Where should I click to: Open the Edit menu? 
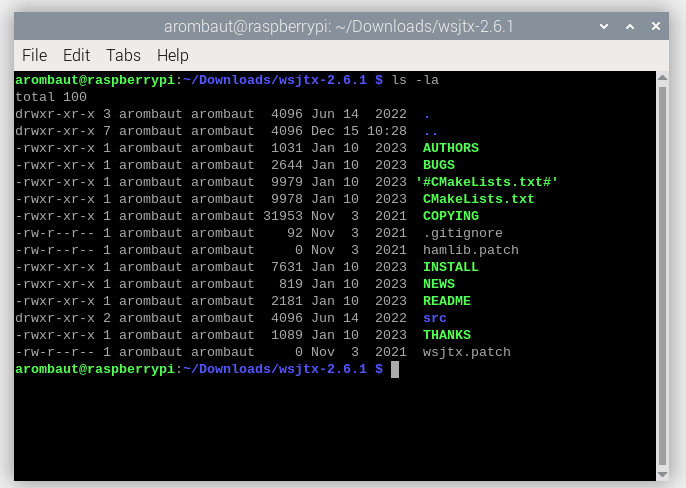click(x=76, y=55)
